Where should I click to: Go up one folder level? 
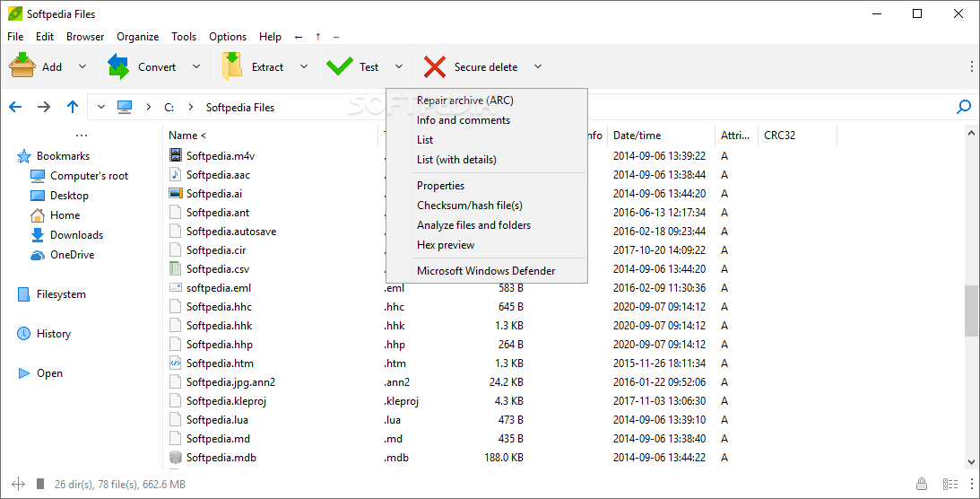point(73,107)
